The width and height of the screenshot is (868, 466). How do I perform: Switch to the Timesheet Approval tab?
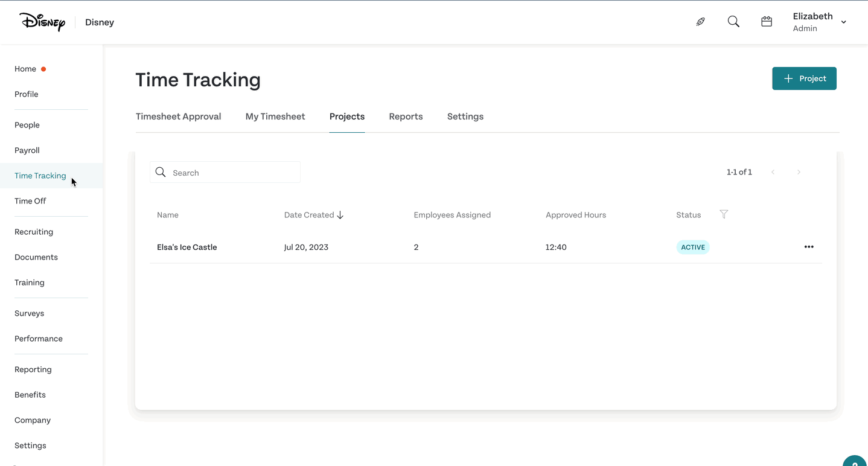178,116
